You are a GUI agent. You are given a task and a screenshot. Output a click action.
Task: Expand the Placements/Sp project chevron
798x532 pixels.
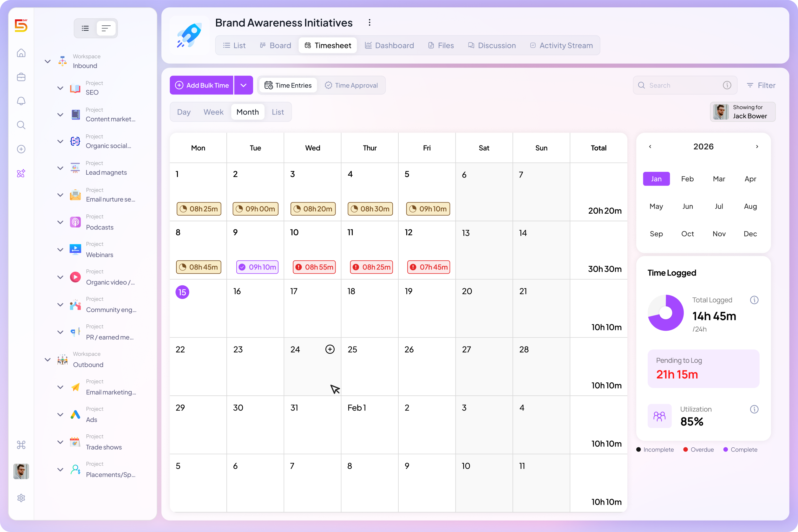point(60,470)
